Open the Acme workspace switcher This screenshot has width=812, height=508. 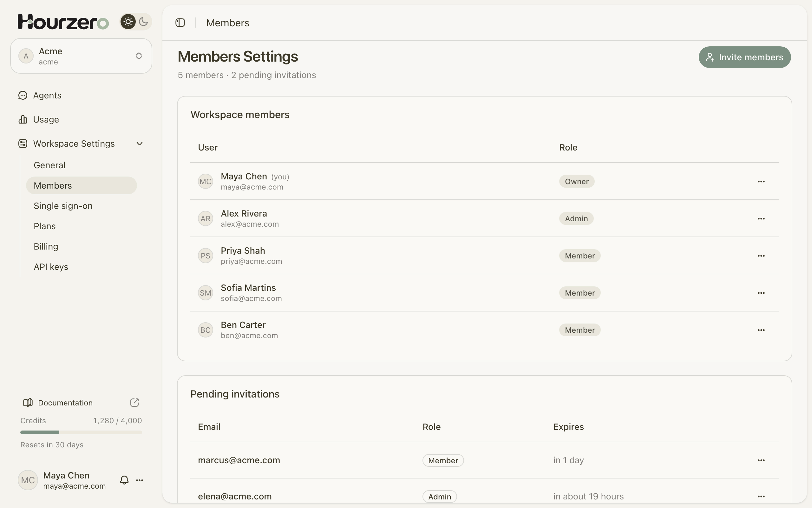pos(81,56)
